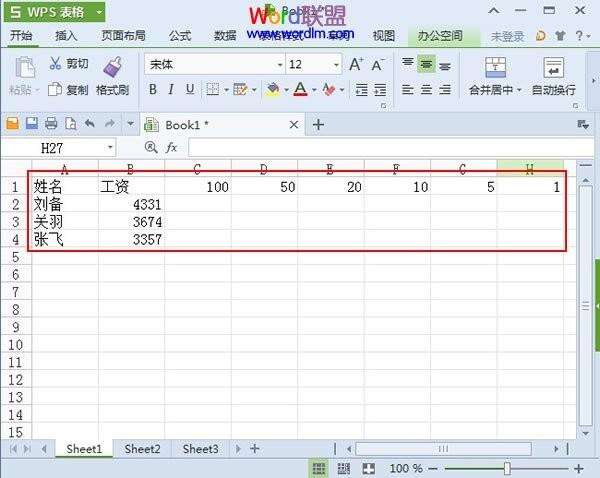The width and height of the screenshot is (600, 478).
Task: Click the new tab plus button beside Book1
Action: (x=319, y=124)
